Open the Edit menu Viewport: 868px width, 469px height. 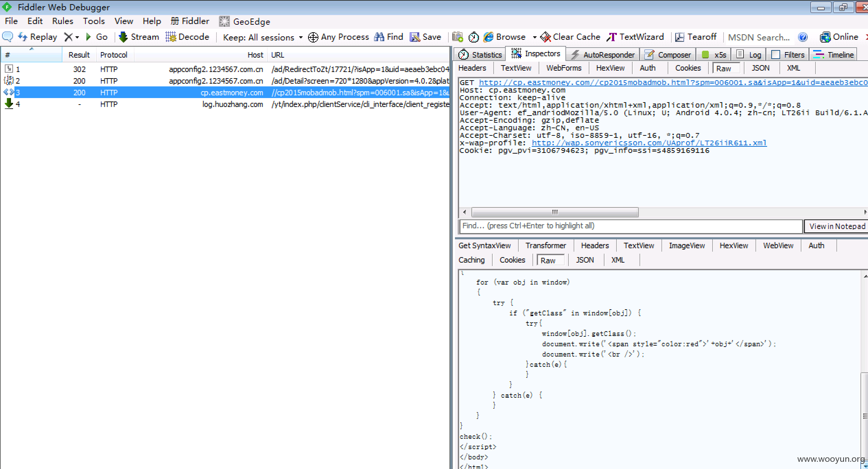tap(35, 21)
